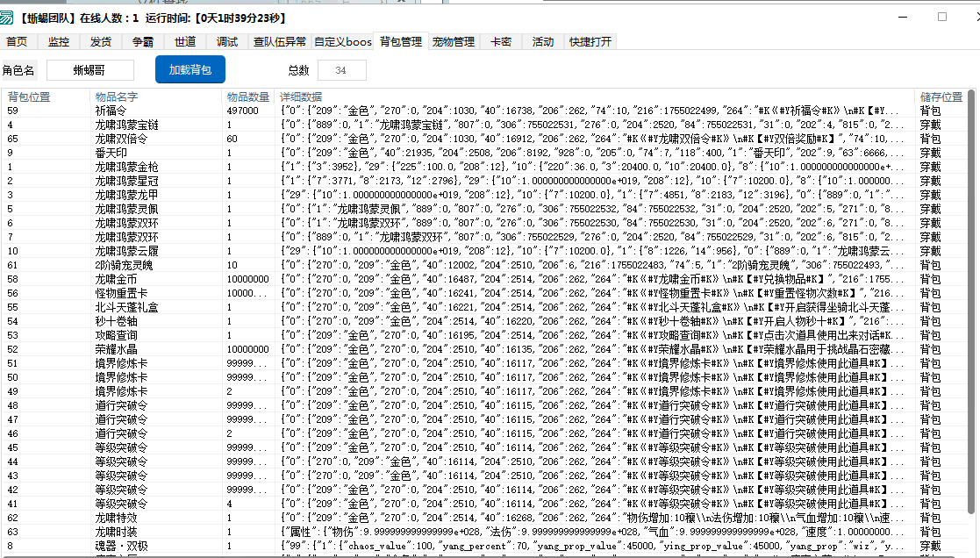Switch to the 卡密 tab
980x558 pixels.
pos(501,41)
